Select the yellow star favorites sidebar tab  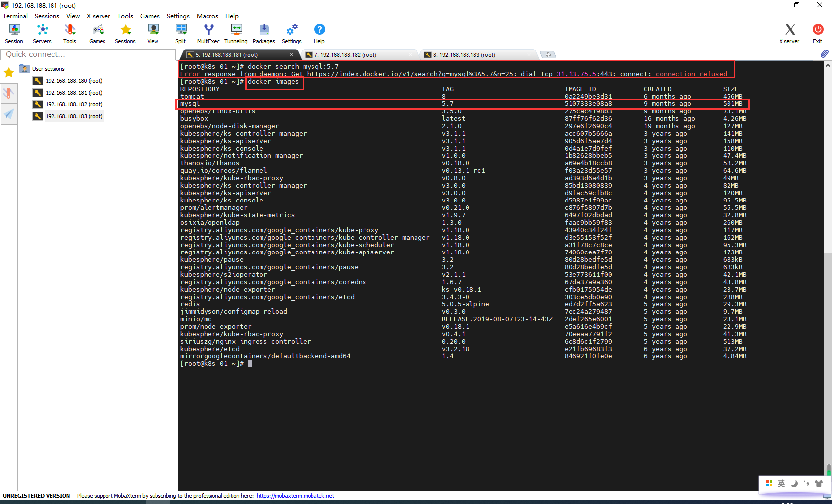coord(9,73)
